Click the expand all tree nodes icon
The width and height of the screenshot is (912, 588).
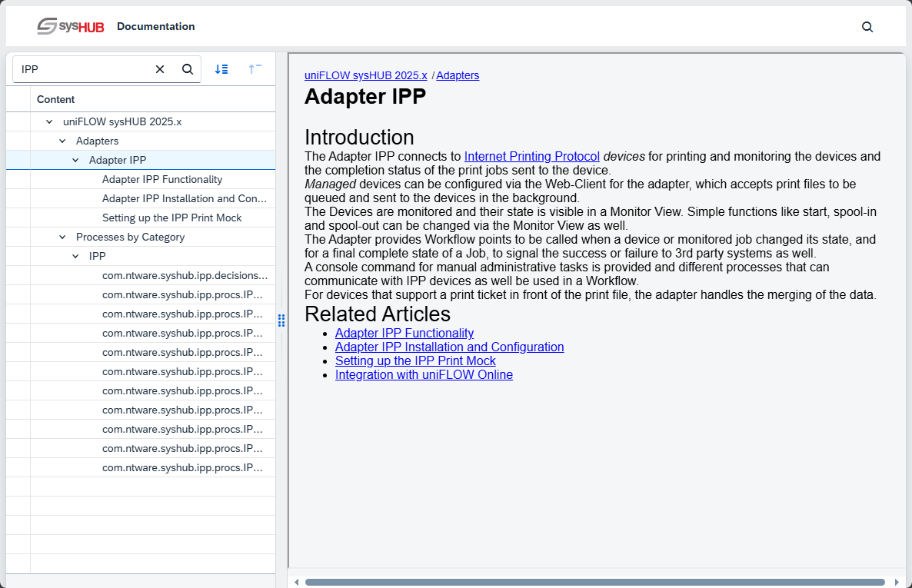(221, 69)
